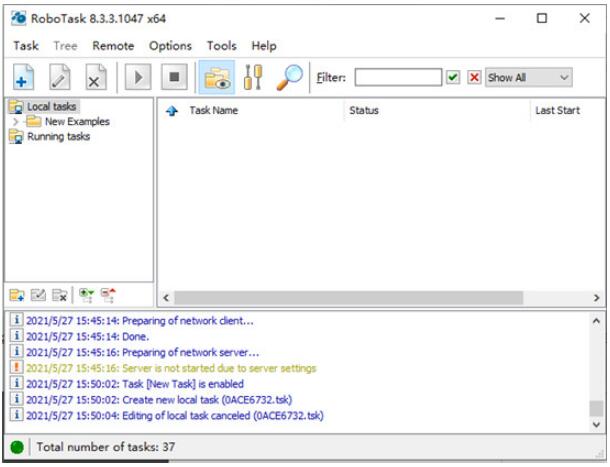Click the edit folder icon below tree
The image size is (610, 467).
click(x=38, y=295)
